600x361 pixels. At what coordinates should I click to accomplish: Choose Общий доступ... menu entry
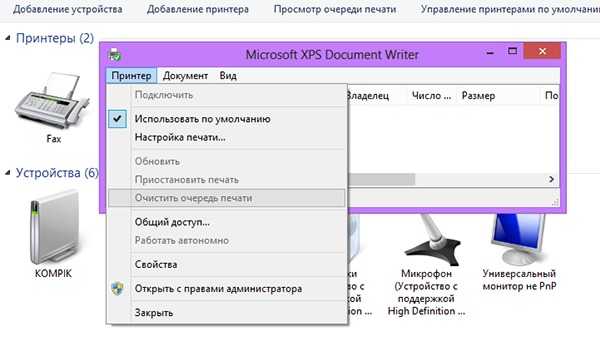[227, 222]
